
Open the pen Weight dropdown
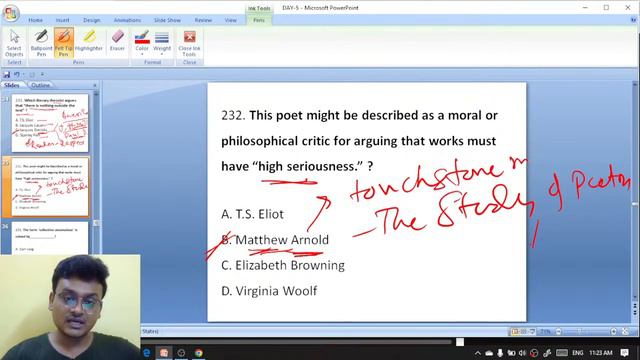(162, 43)
